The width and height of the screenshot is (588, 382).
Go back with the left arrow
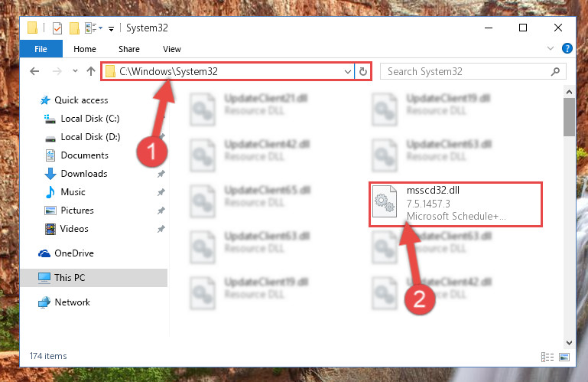point(34,71)
